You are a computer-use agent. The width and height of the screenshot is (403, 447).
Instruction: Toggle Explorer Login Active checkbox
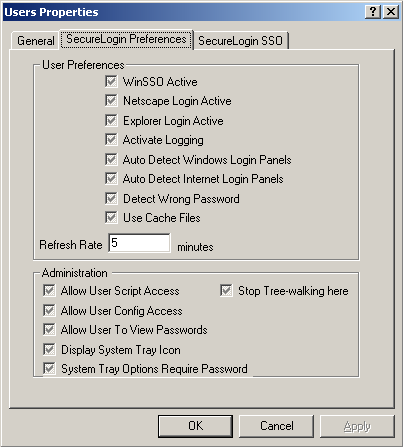tap(111, 120)
